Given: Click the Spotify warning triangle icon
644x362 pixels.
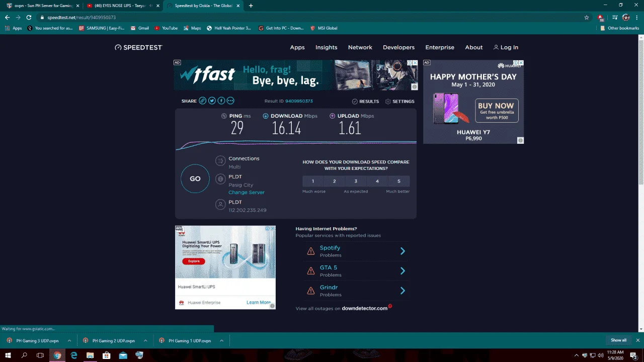Looking at the screenshot, I should pos(311,251).
